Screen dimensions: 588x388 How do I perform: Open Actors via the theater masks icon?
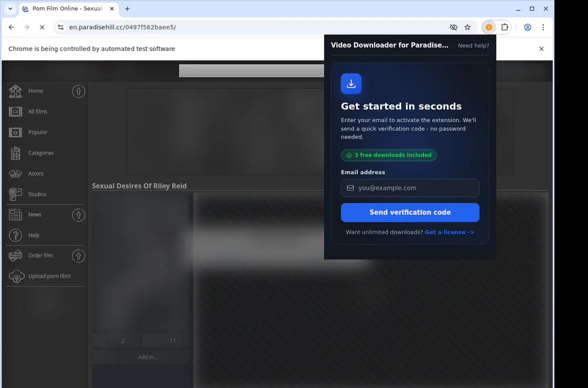pyautogui.click(x=15, y=174)
